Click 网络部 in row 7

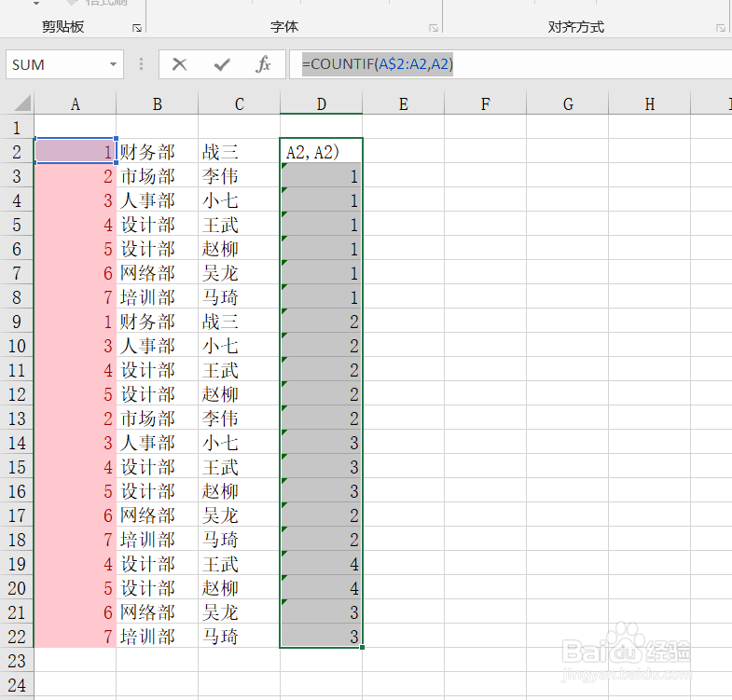(x=147, y=273)
